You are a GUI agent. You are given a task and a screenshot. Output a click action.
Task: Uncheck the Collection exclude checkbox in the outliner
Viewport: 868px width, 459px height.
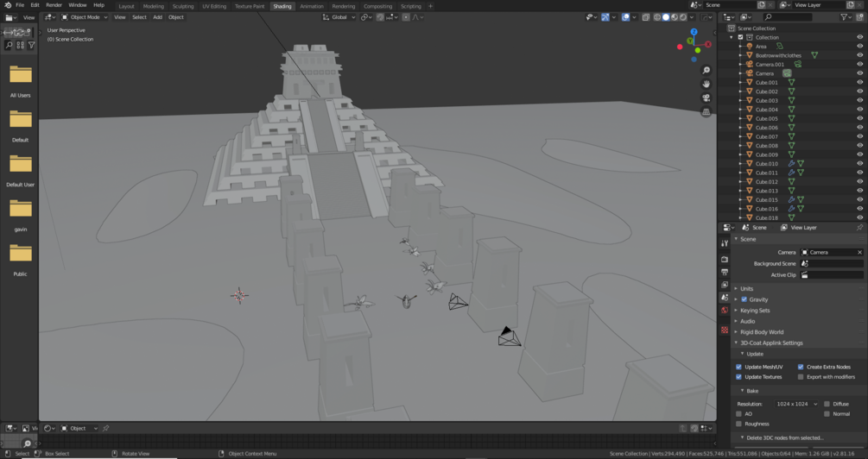(741, 38)
